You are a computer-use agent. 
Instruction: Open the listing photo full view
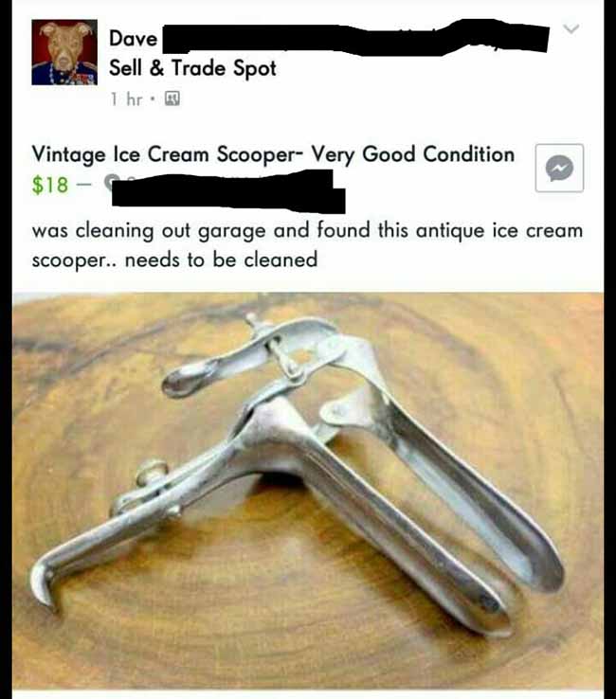[308, 491]
